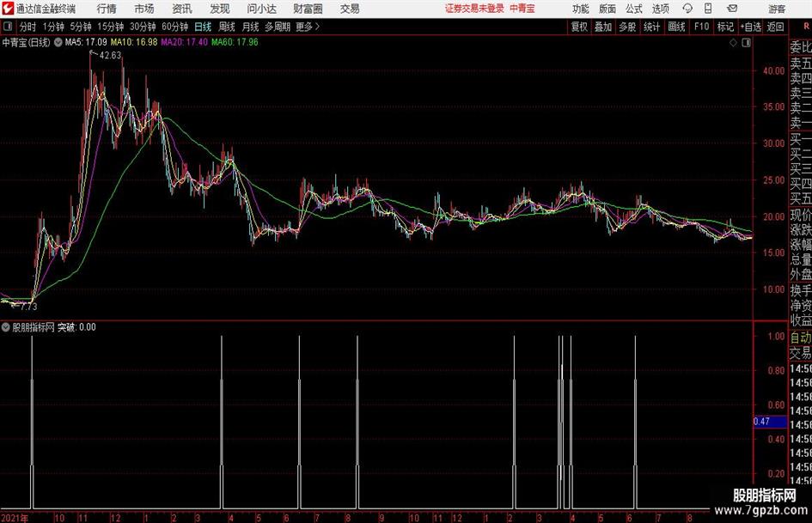
Task: Open the customer service headset icon
Action: tap(687, 9)
